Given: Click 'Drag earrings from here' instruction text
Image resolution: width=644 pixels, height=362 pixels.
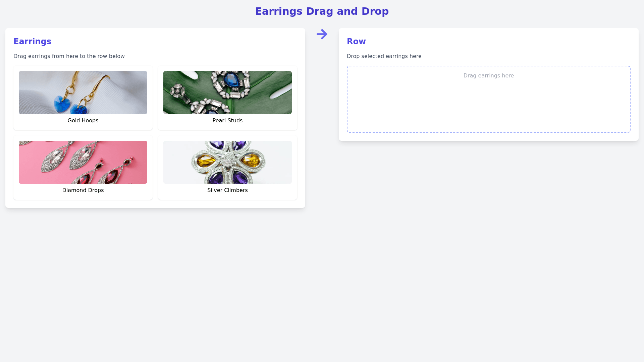Looking at the screenshot, I should 69,56.
